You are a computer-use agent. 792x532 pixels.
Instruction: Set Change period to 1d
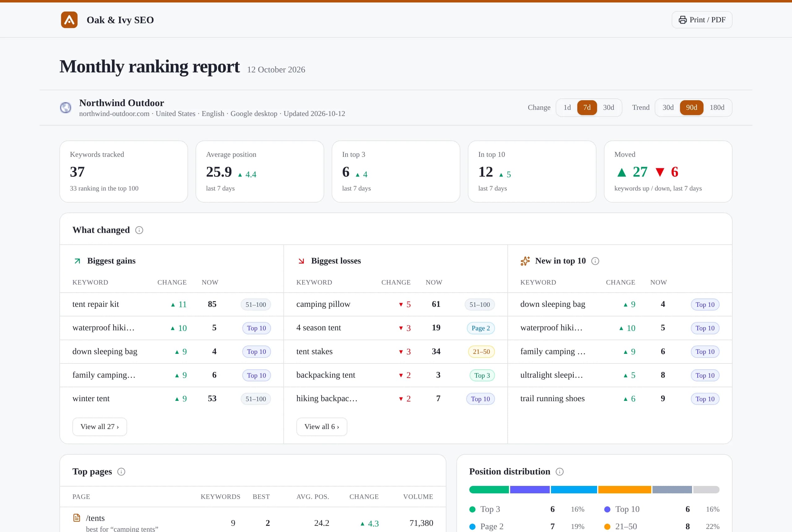(x=567, y=108)
